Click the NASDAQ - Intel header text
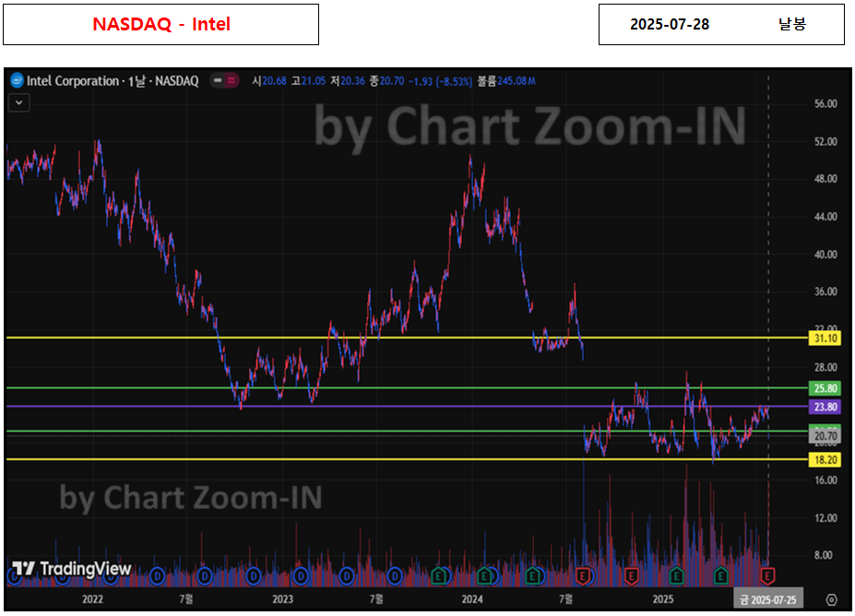The width and height of the screenshot is (855, 616). coord(161,24)
